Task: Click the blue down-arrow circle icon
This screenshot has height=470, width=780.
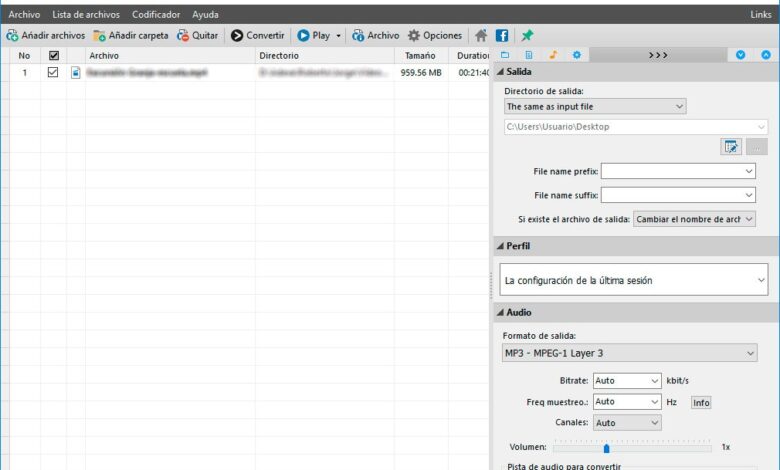Action: tap(741, 55)
